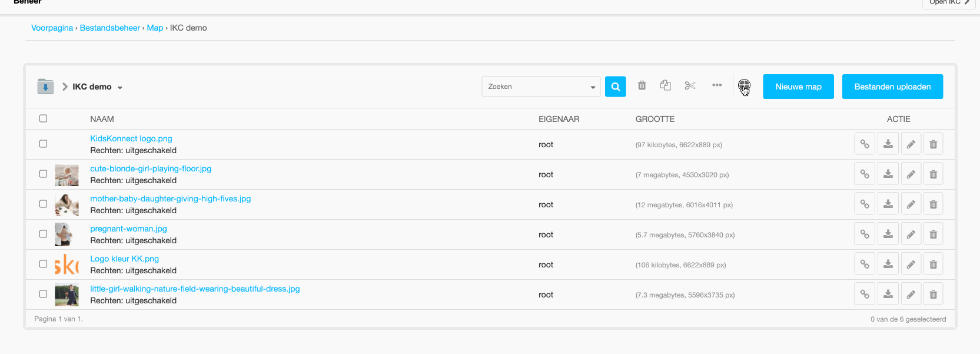Toggle the select-all checkbox in header

click(43, 118)
